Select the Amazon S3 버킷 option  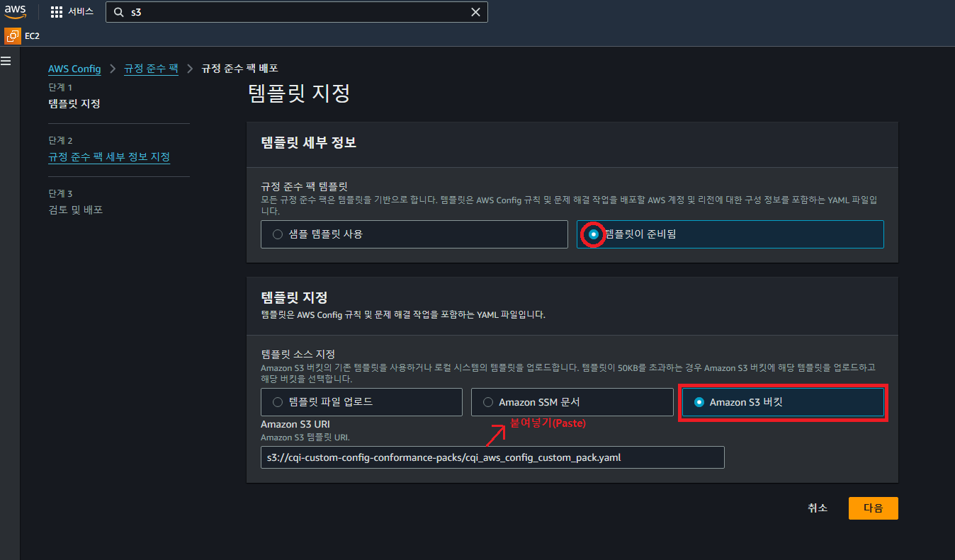699,401
